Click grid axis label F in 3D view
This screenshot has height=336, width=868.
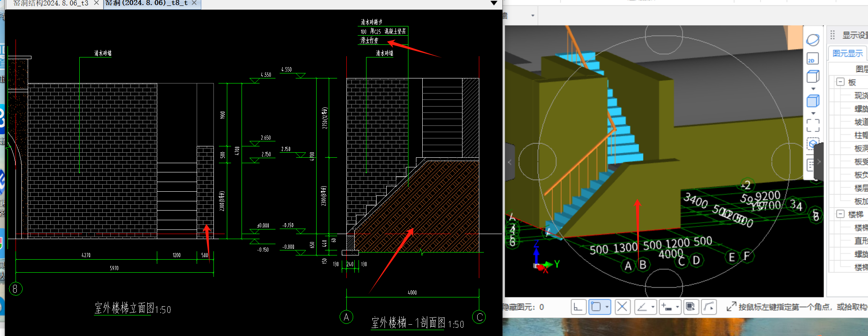click(x=747, y=256)
